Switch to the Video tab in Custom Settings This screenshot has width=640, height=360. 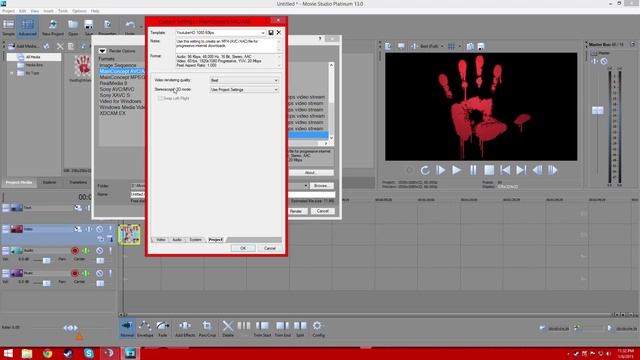(x=160, y=240)
